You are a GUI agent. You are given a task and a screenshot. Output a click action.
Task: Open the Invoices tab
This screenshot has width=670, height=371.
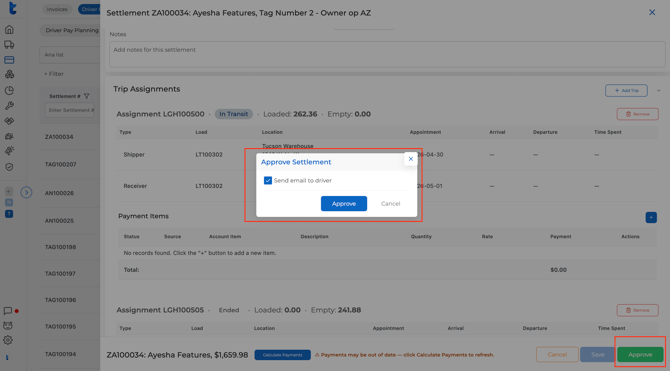pyautogui.click(x=57, y=9)
